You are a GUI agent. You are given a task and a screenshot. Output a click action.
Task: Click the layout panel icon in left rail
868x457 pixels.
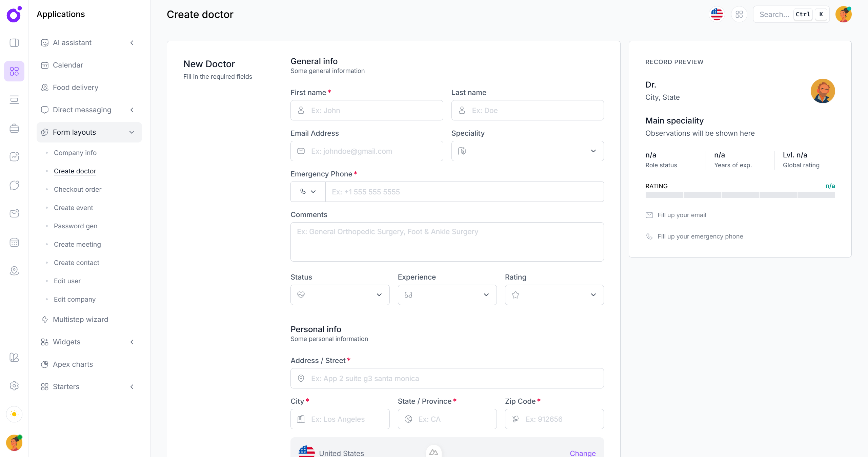point(14,43)
